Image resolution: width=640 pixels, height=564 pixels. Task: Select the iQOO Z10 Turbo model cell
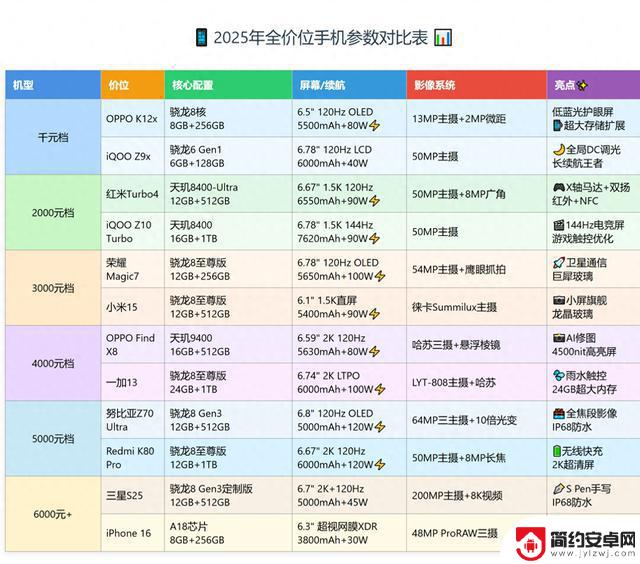coord(133,231)
